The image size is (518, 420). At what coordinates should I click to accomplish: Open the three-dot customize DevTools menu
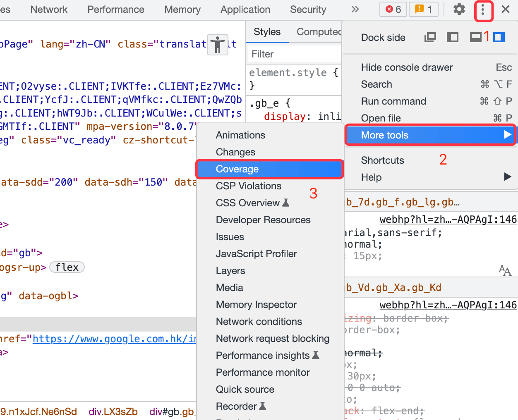pos(483,10)
